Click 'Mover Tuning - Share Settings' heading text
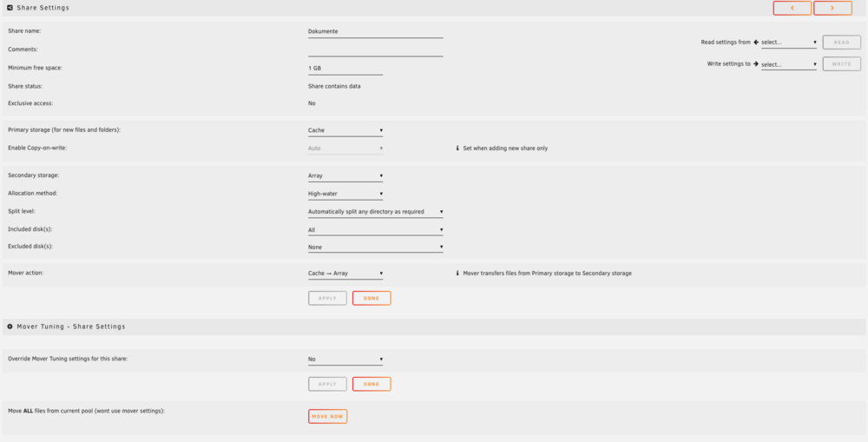The height and width of the screenshot is (442, 868). click(71, 327)
